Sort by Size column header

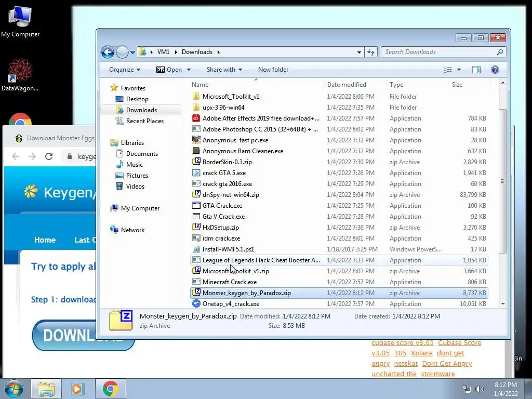point(457,85)
